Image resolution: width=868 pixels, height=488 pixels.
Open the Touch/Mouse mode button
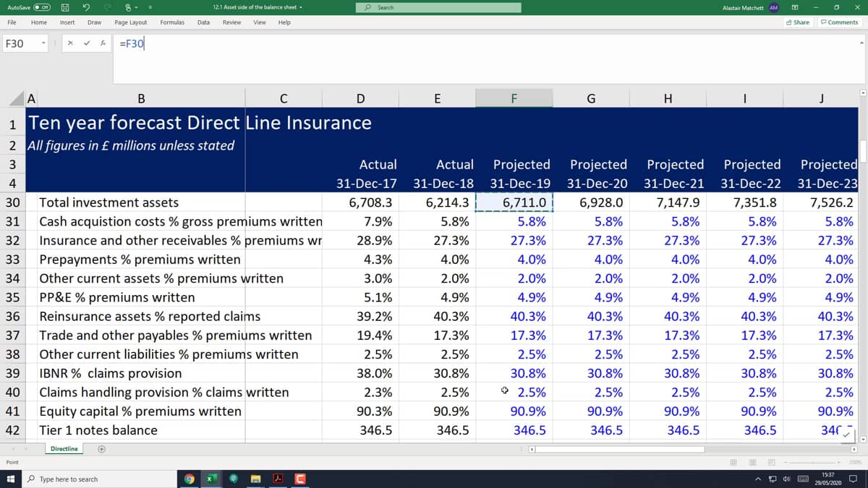[129, 7]
